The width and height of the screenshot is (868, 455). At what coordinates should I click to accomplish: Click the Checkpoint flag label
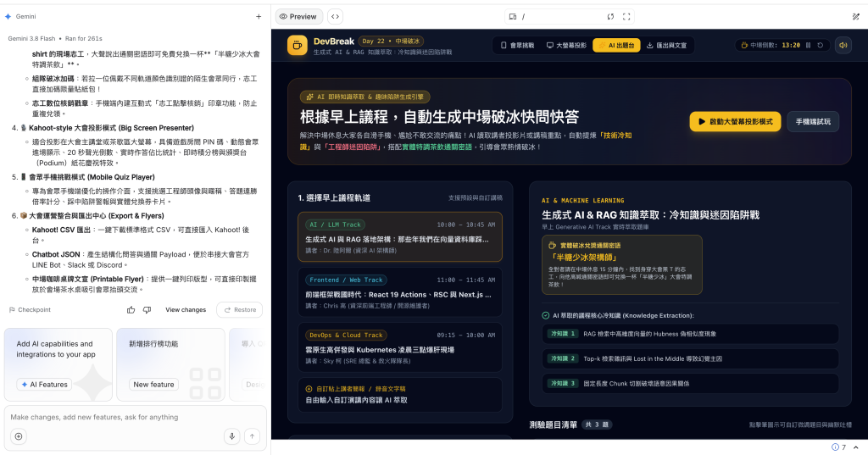click(x=30, y=310)
